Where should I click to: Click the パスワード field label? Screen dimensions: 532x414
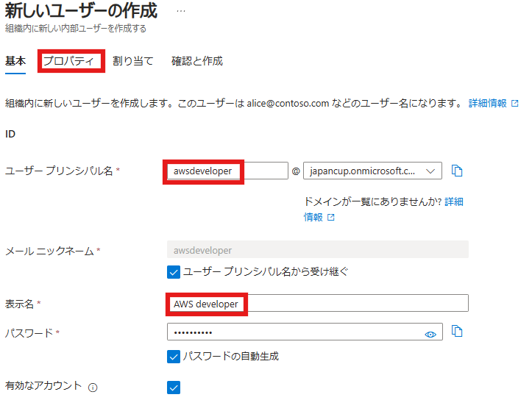[x=29, y=333]
